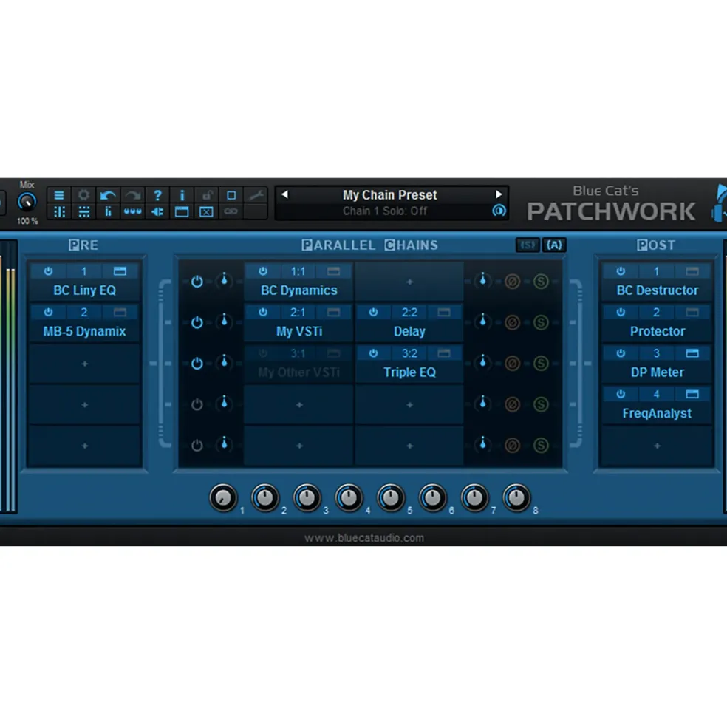Go to the previous preset arrow
Image resolution: width=727 pixels, height=728 pixels.
pyautogui.click(x=285, y=194)
